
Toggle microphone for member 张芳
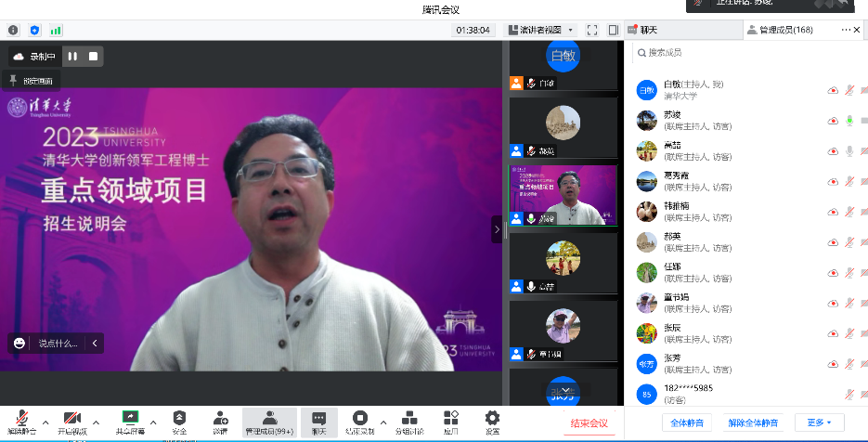point(849,364)
